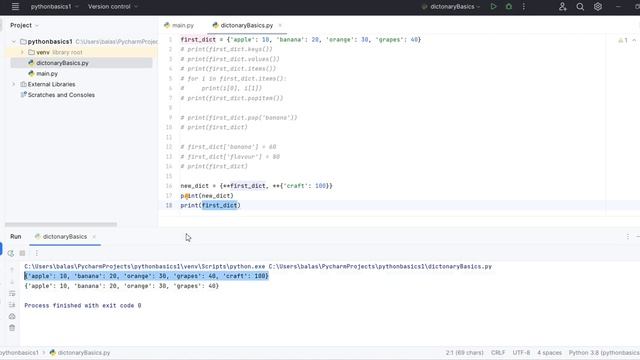This screenshot has width=640, height=360.
Task: Click the warning indicator in the editor
Action: click(622, 40)
